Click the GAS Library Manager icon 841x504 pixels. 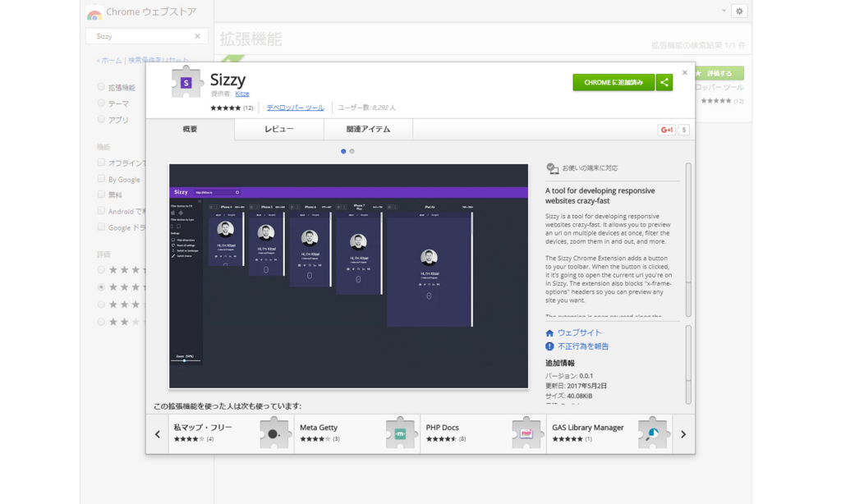click(x=653, y=433)
